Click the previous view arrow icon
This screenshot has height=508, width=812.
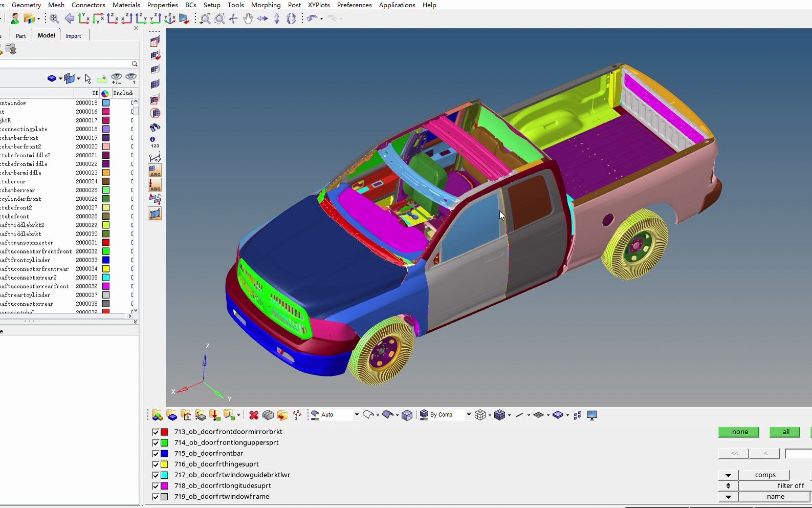pyautogui.click(x=70, y=19)
